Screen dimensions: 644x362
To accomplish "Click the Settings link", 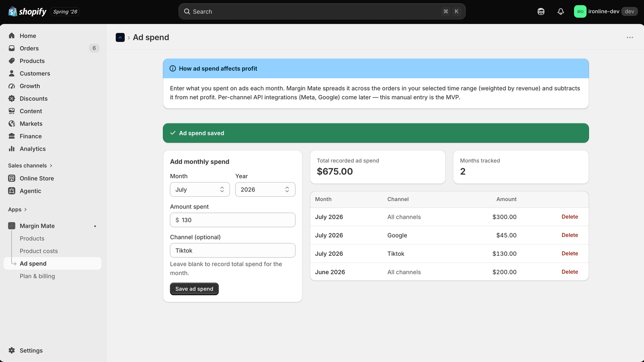I will pos(31,350).
